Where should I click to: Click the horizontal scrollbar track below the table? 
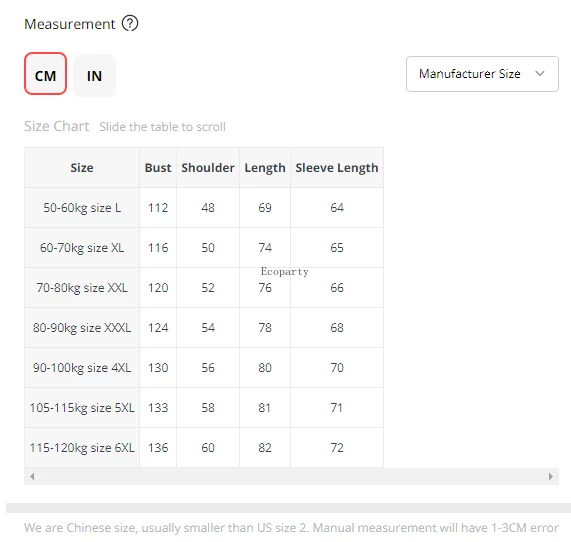click(x=291, y=476)
